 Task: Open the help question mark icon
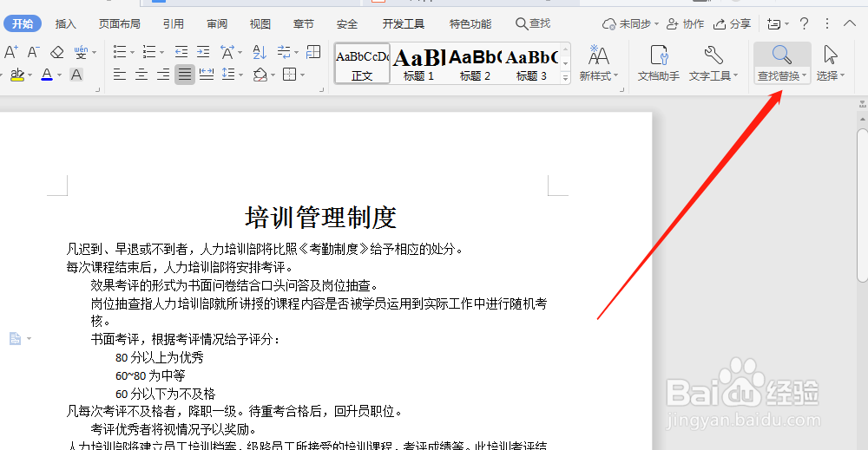tap(805, 23)
